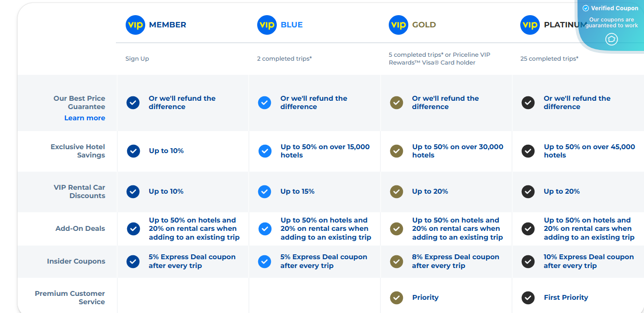Click the Sign Up text under Member

click(x=137, y=59)
